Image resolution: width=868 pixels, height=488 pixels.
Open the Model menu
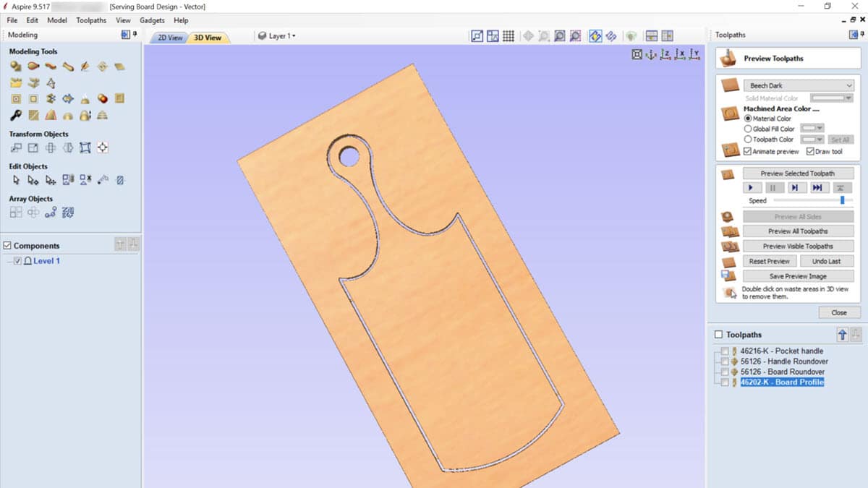click(57, 20)
